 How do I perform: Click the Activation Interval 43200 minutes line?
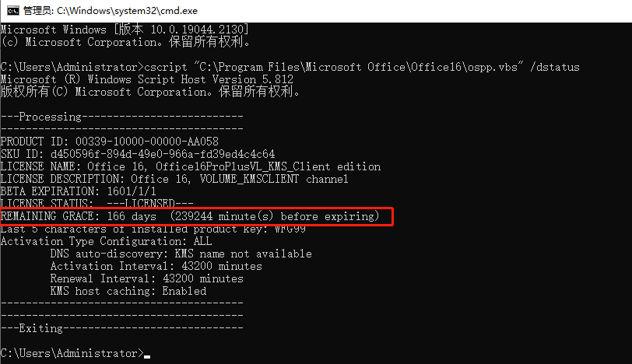pos(156,267)
